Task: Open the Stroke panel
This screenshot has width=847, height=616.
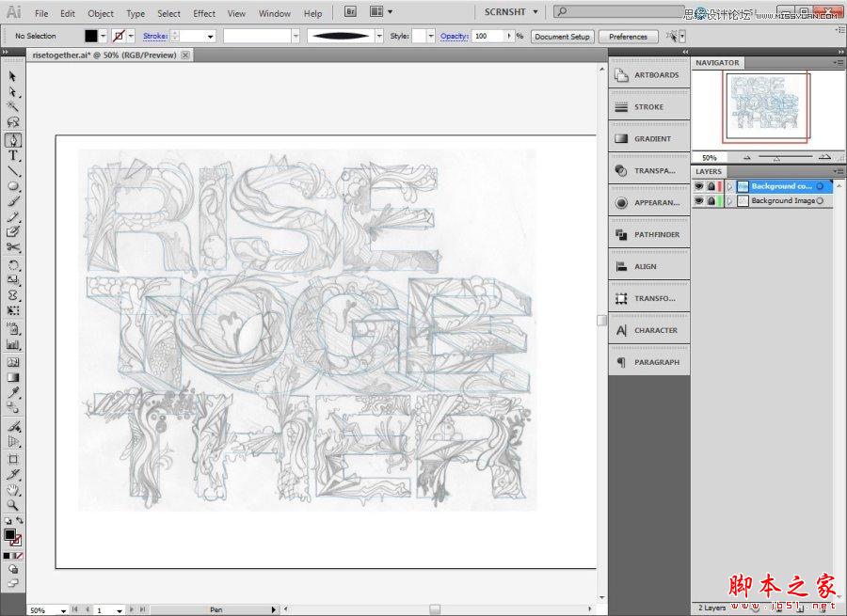Action: click(x=648, y=106)
